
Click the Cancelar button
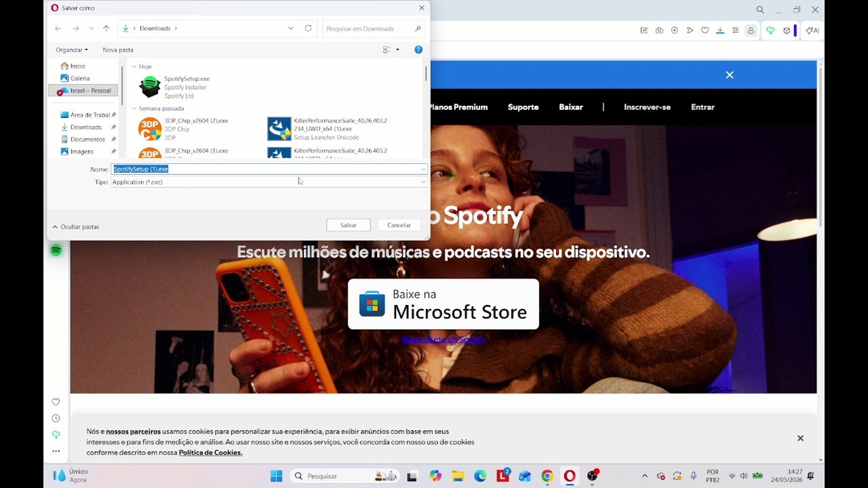coord(399,225)
